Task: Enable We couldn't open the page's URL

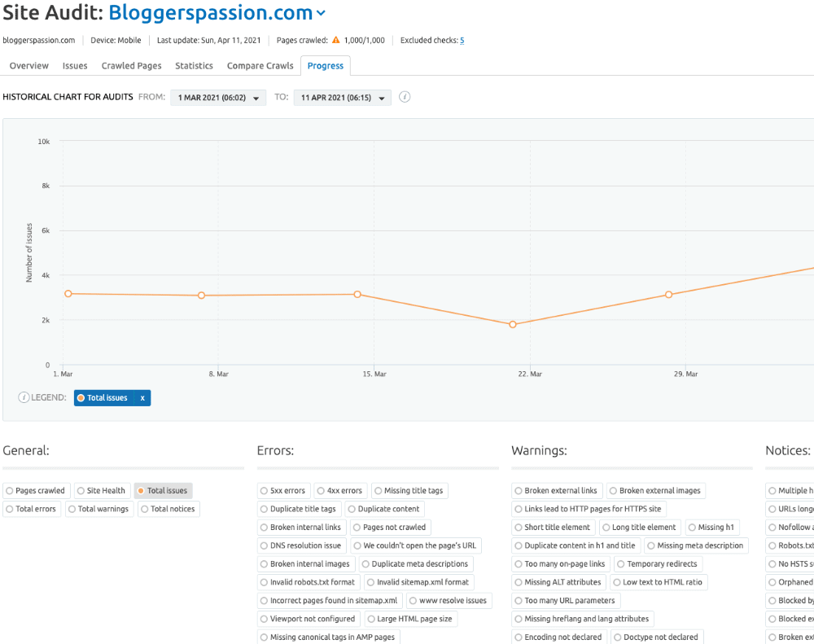Action: point(416,545)
